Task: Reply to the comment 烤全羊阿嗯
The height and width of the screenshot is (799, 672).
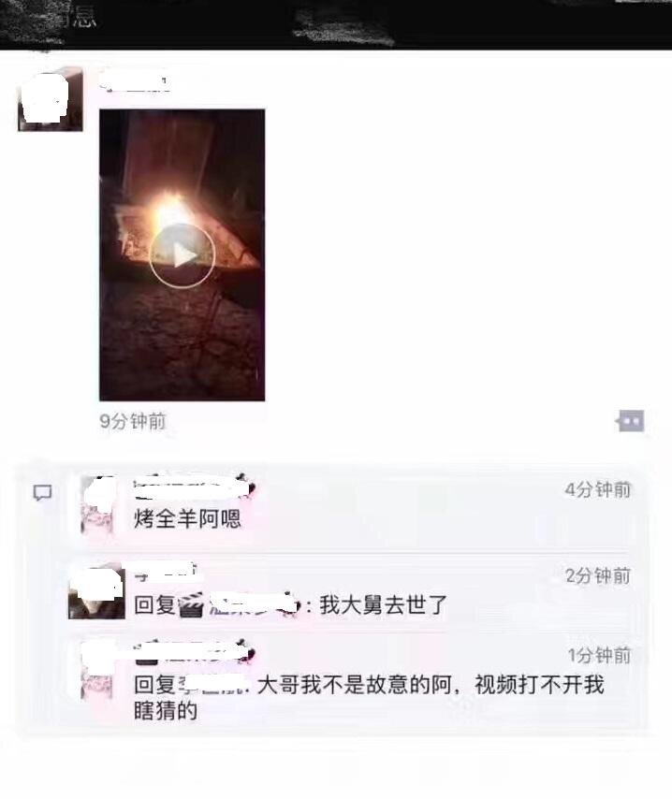Action: pyautogui.click(x=187, y=518)
